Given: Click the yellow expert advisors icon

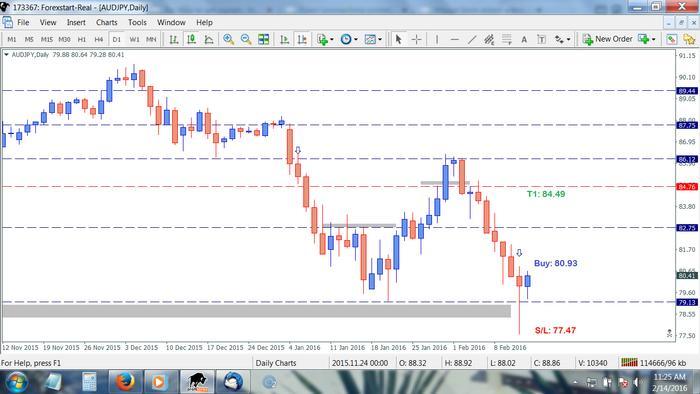Looking at the screenshot, I should [689, 39].
